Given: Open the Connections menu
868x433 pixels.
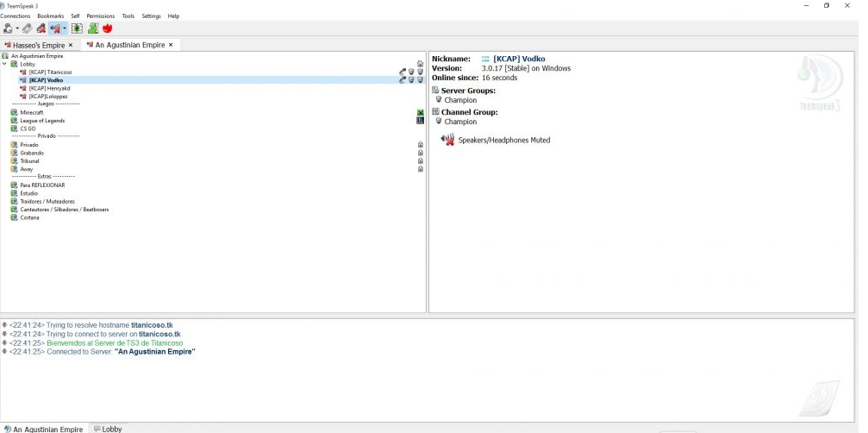Looking at the screenshot, I should (15, 16).
